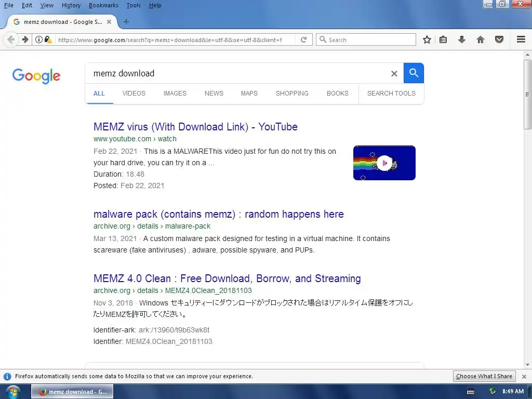
Task: Click the insecure lock warning icon
Action: [48, 39]
